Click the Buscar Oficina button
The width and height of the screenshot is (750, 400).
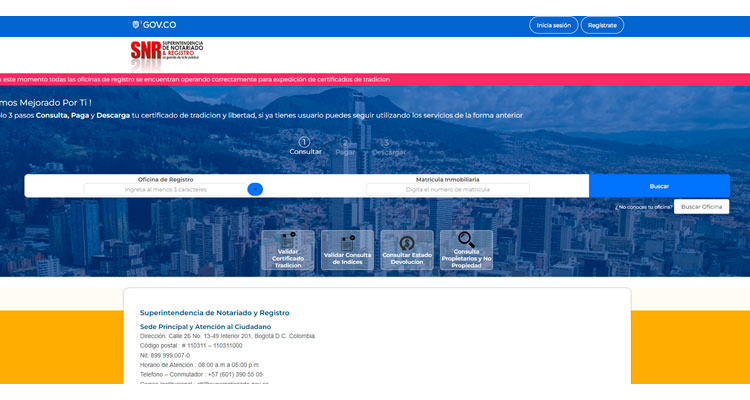(x=701, y=207)
